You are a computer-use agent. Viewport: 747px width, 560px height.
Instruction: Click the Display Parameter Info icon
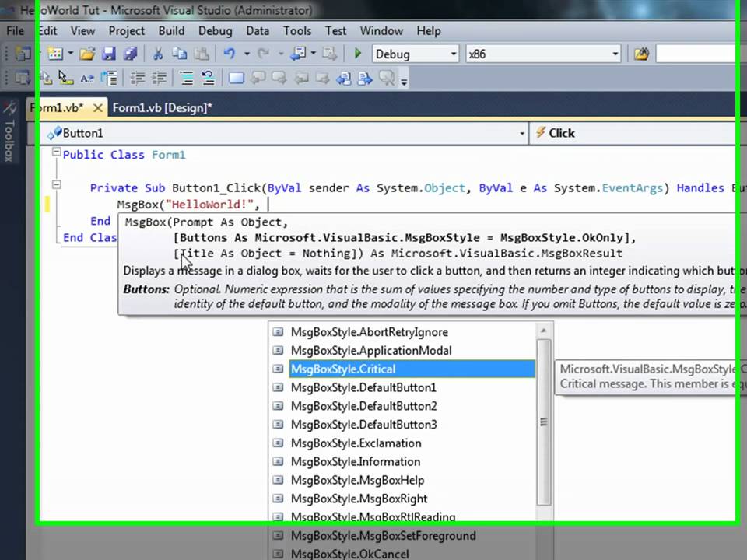[46, 78]
